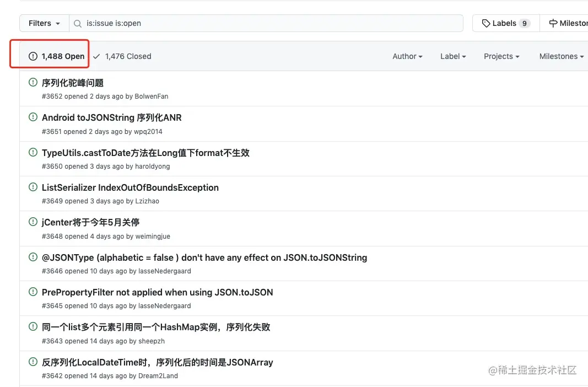Open author Dream2Land's issues
The height and width of the screenshot is (387, 588).
click(x=158, y=376)
